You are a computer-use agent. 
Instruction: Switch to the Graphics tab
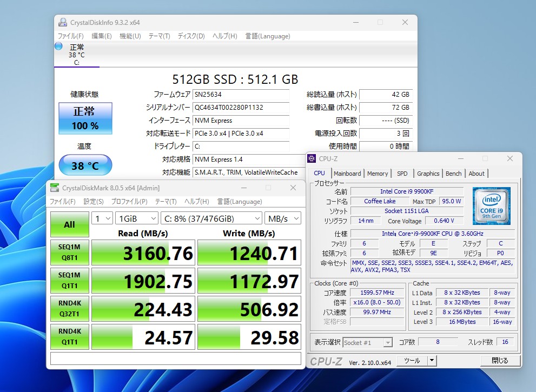pyautogui.click(x=428, y=173)
